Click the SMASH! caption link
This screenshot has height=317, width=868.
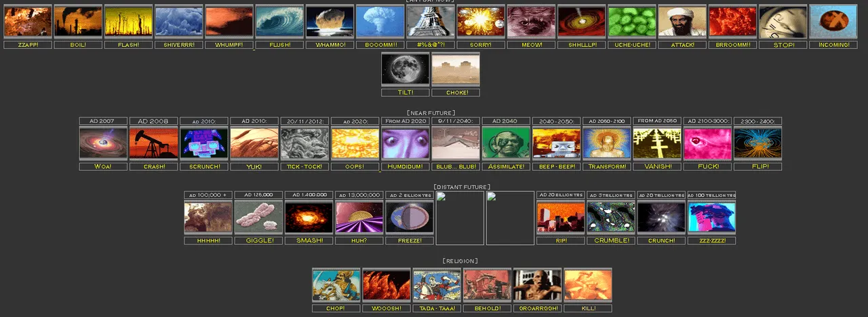click(309, 240)
